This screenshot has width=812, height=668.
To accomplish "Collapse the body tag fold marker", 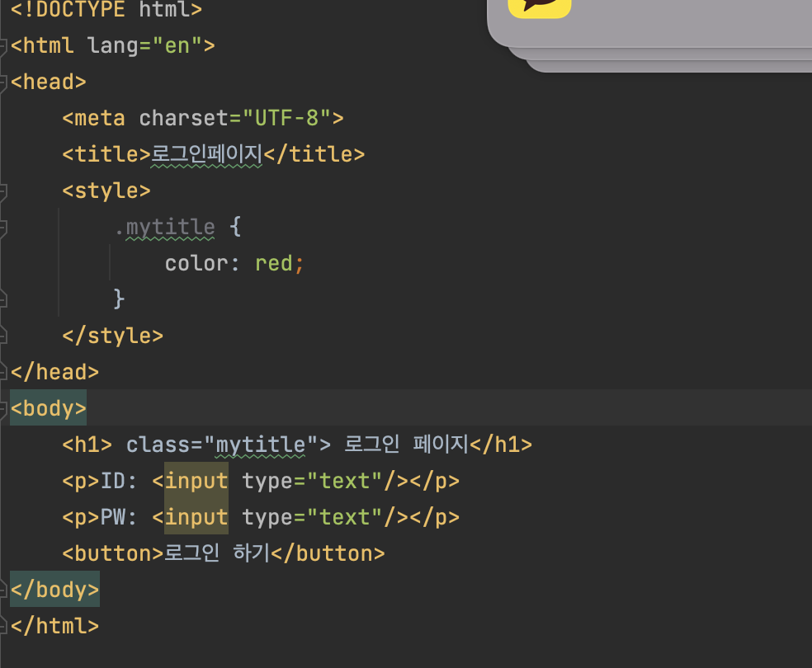I will (x=3, y=409).
